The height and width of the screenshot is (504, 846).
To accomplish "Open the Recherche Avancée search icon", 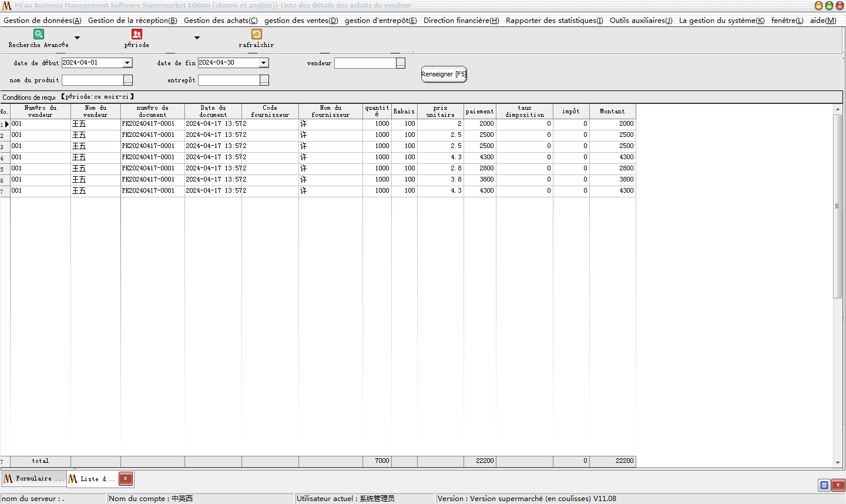I will (x=39, y=34).
